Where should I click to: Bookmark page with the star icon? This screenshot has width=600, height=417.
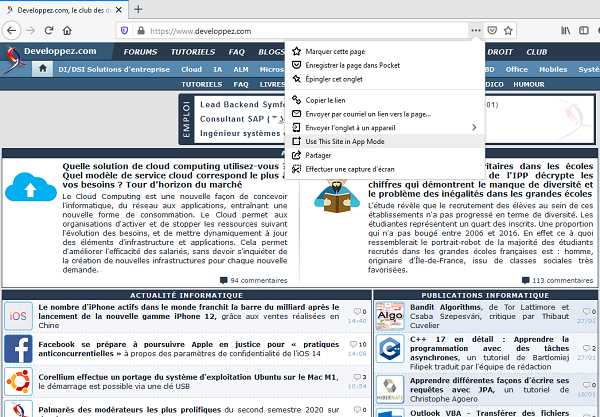click(x=508, y=31)
